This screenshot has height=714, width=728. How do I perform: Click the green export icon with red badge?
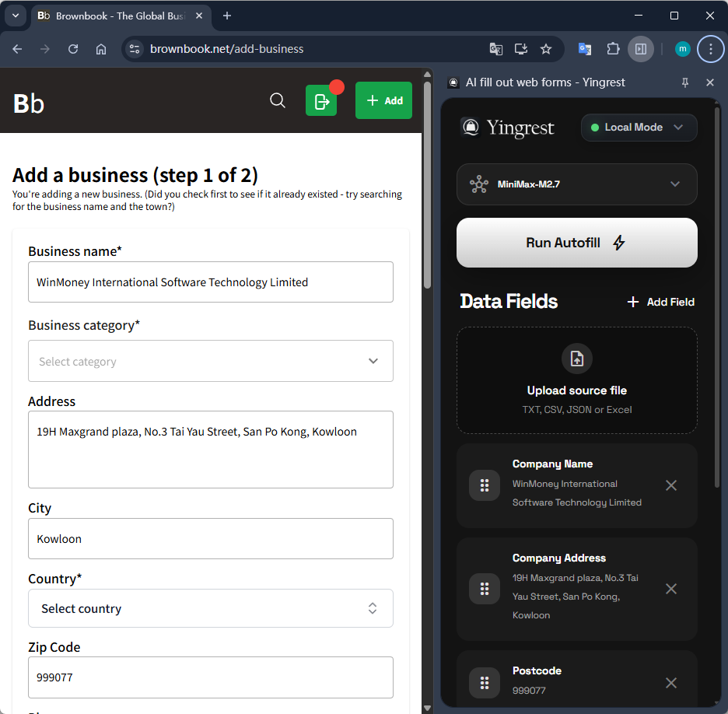click(321, 100)
